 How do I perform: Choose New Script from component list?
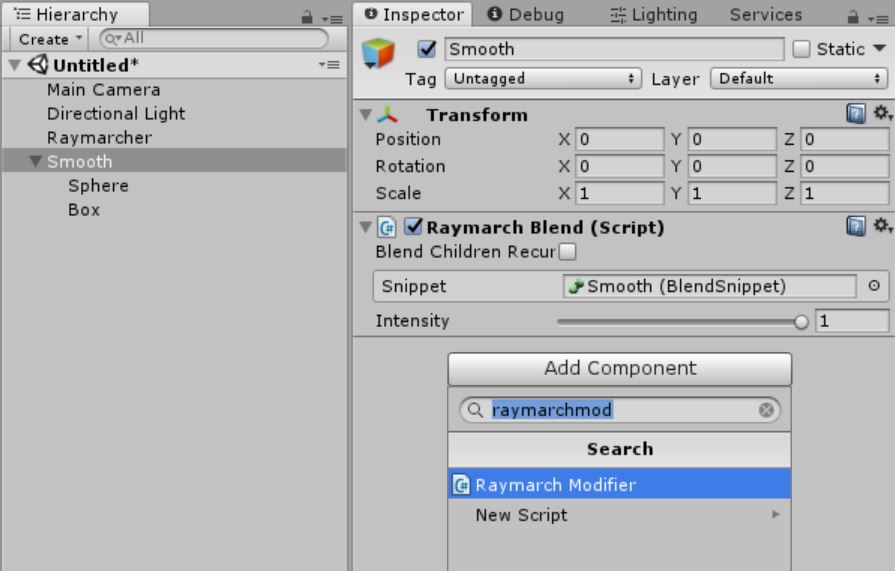point(619,514)
